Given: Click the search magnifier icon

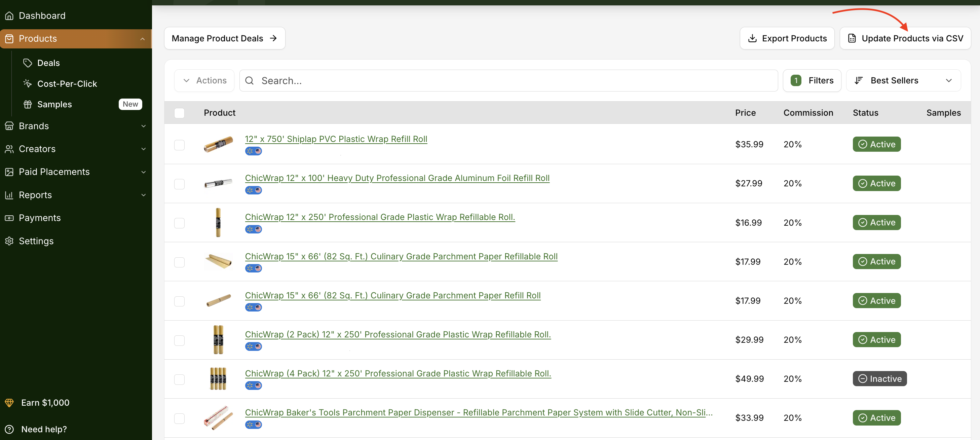Looking at the screenshot, I should tap(249, 81).
